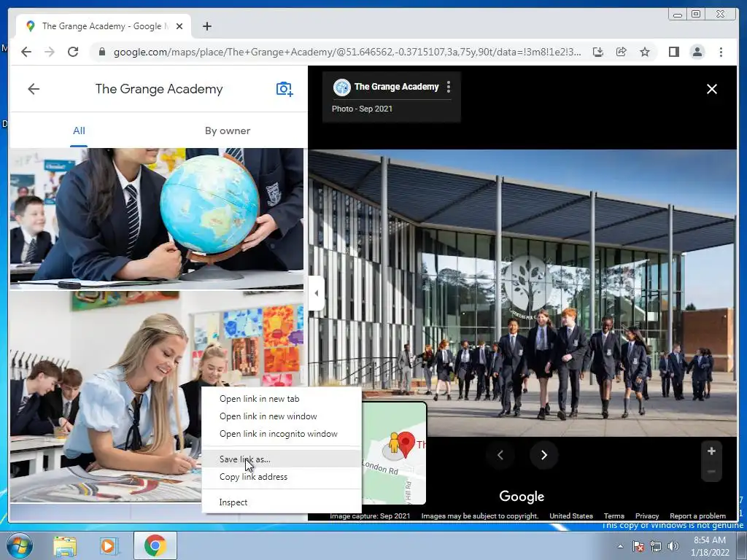Bookmark this page with the star icon
Viewport: 747px width, 560px height.
(645, 52)
